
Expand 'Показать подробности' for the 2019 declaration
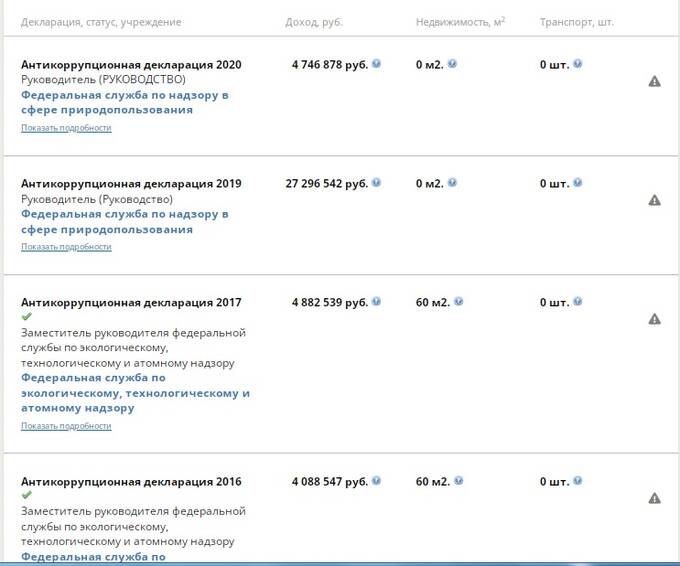(66, 247)
